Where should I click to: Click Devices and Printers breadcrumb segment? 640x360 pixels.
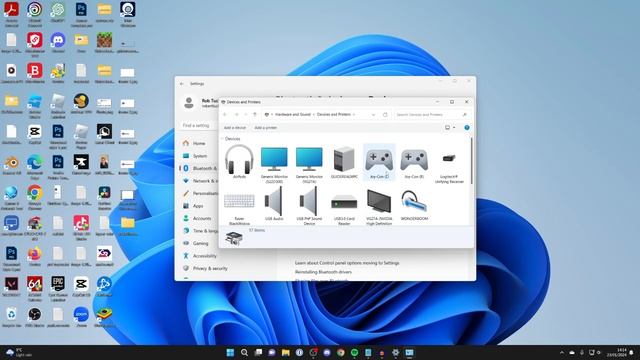coord(334,115)
